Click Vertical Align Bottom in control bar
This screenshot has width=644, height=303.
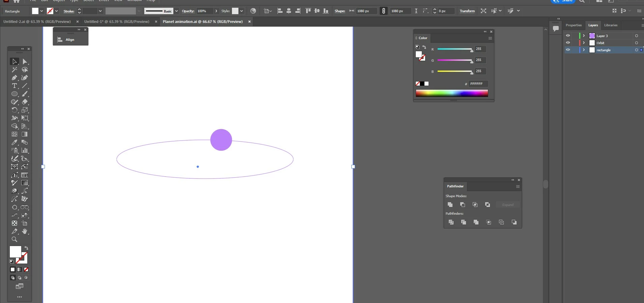click(326, 11)
